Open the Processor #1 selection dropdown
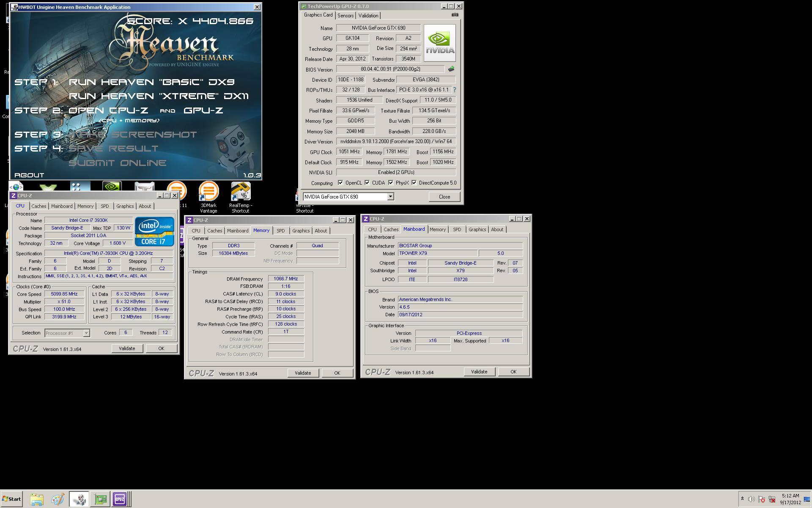812x508 pixels. (x=86, y=333)
